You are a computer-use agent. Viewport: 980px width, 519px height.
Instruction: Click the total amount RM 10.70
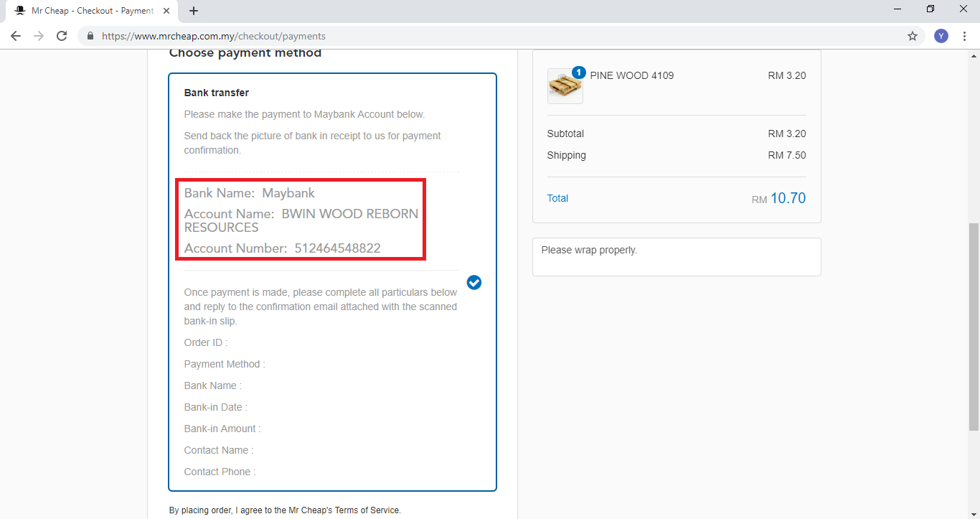click(779, 199)
